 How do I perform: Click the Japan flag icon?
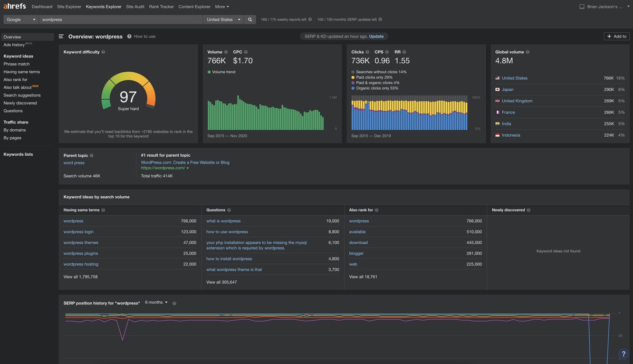497,90
